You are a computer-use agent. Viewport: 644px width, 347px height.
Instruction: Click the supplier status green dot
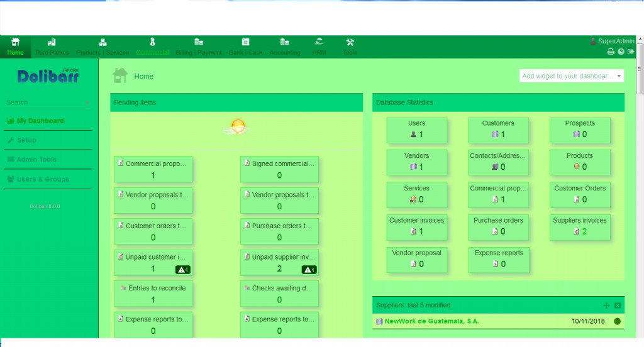pyautogui.click(x=618, y=321)
